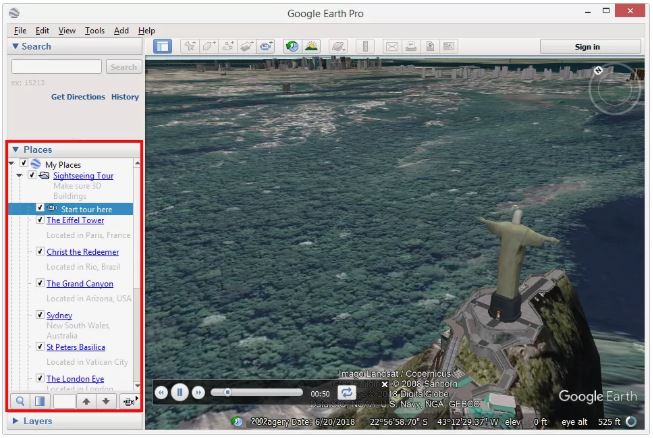
Task: Select the Add Polygon tool
Action: (209, 46)
